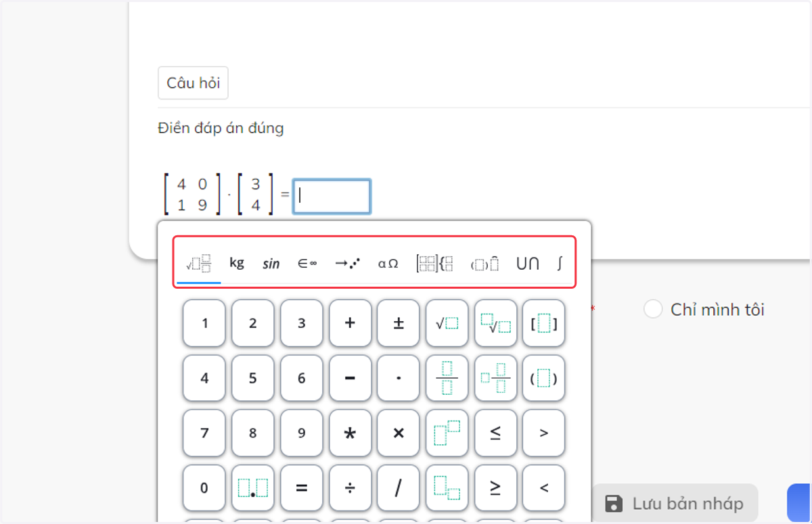
Task: Insert digit 0 from keypad
Action: (x=204, y=487)
